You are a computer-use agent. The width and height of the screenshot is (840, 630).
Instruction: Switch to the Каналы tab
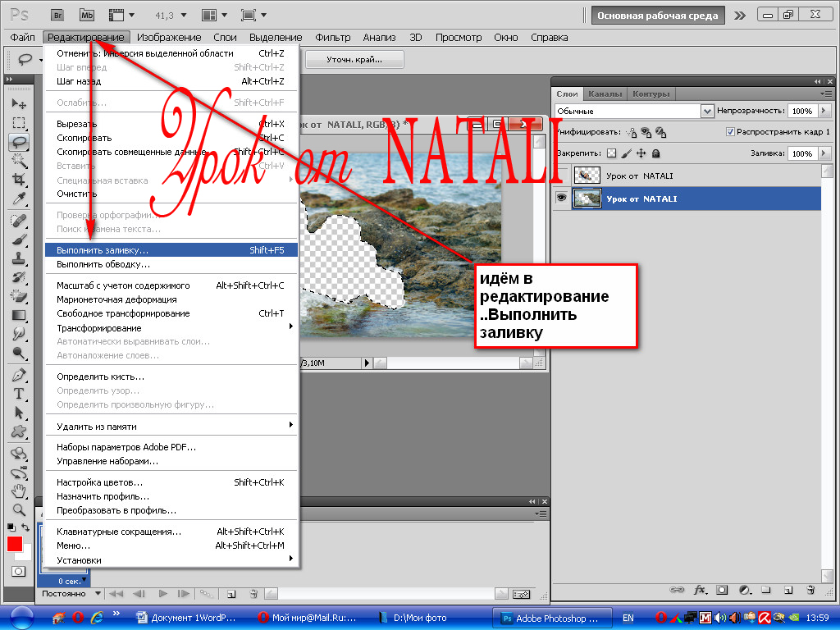(605, 94)
